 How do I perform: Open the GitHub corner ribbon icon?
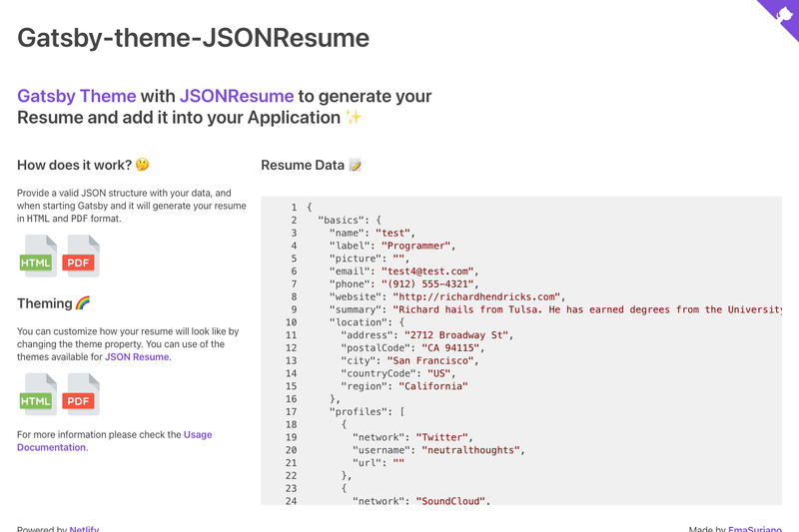point(783,14)
